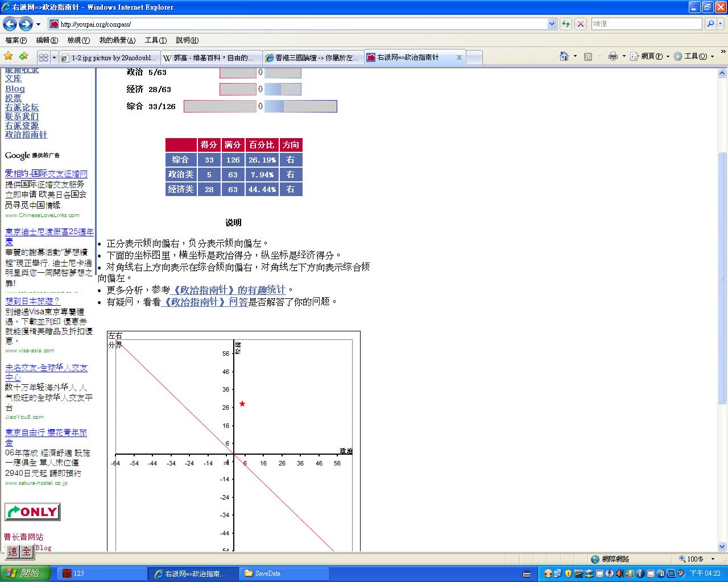Open a new blank tab

474,57
